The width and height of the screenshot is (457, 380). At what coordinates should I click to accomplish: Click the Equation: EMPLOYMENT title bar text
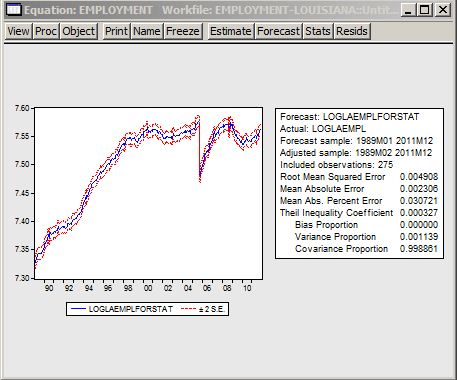[x=88, y=10]
